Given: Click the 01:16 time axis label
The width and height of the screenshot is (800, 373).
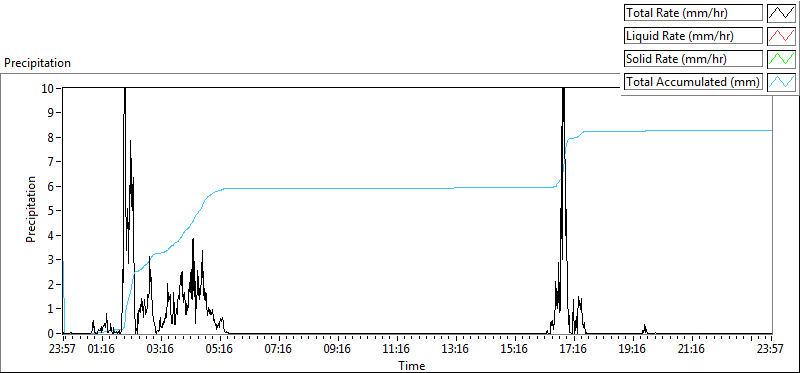Looking at the screenshot, I should (102, 350).
